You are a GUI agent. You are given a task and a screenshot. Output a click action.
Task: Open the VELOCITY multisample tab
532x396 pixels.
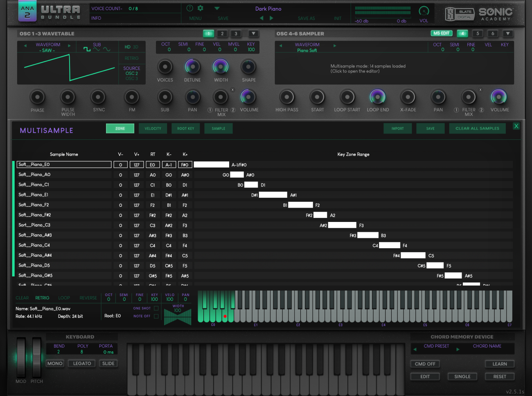(153, 129)
